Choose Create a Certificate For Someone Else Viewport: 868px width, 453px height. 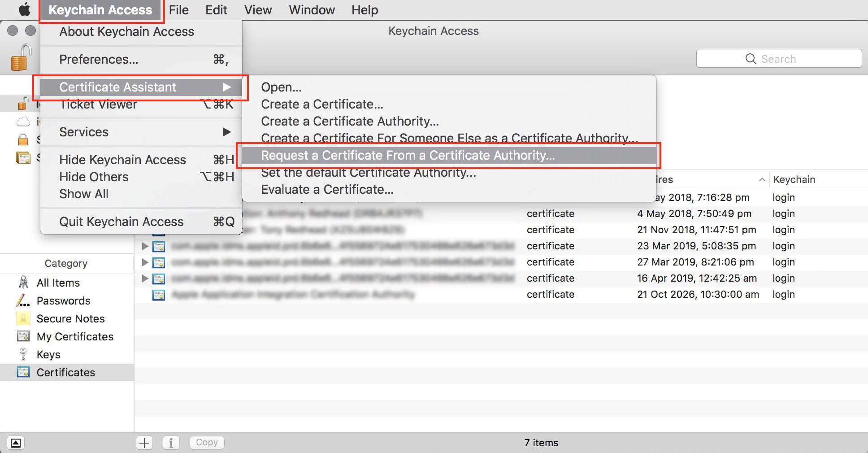point(449,138)
